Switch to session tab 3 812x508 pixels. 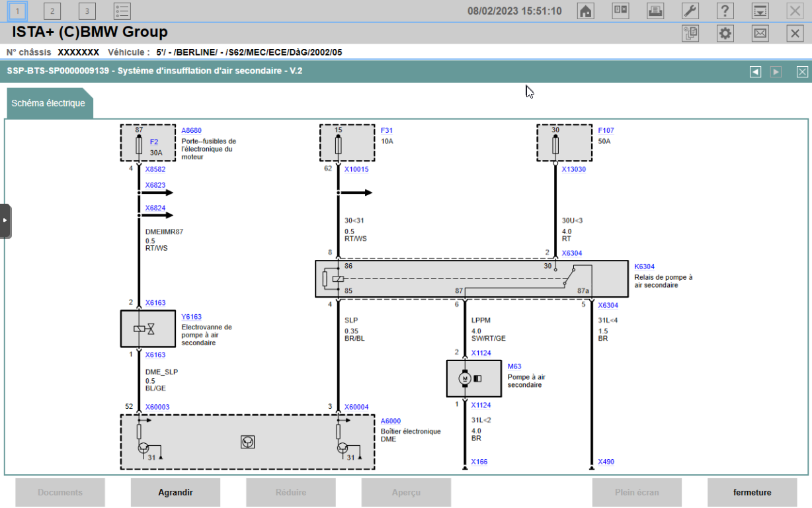click(87, 11)
